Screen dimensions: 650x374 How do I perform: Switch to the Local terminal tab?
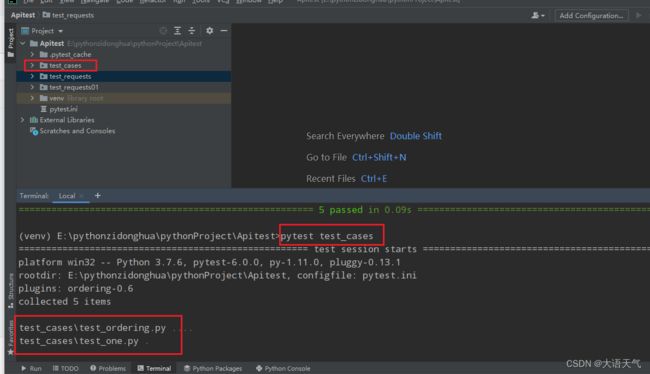coord(67,196)
